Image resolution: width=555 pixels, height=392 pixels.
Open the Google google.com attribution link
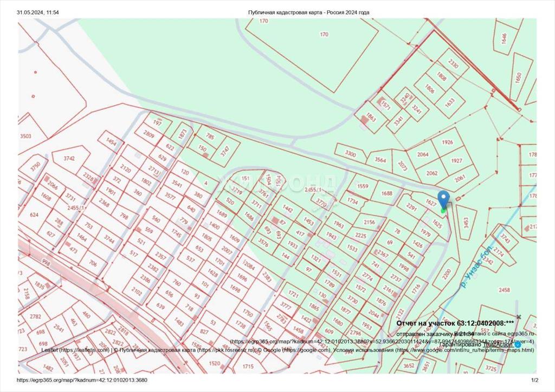295,350
